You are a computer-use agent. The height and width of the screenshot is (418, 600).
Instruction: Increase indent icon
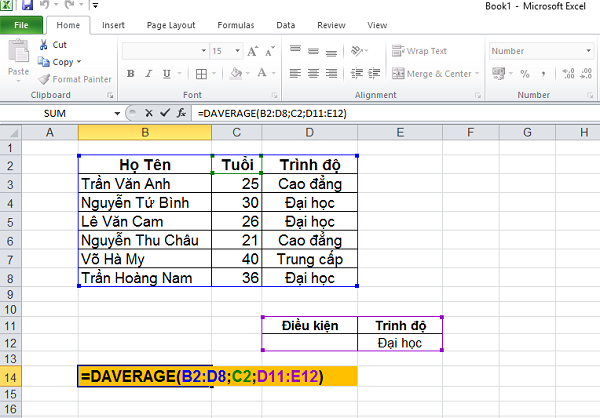pos(374,73)
